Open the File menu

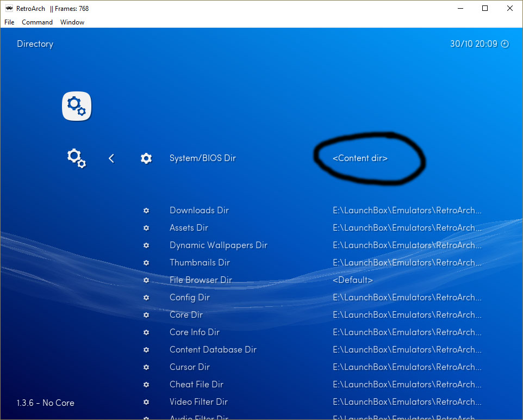point(9,22)
